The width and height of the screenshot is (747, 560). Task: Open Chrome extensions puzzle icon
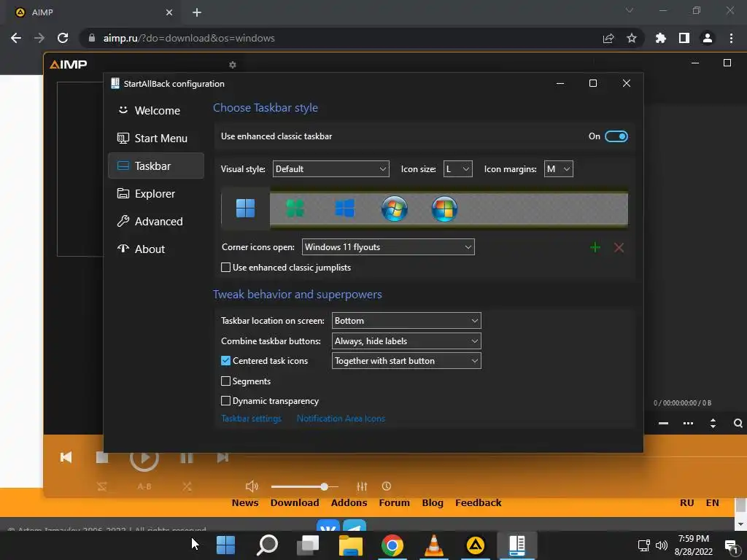click(661, 38)
